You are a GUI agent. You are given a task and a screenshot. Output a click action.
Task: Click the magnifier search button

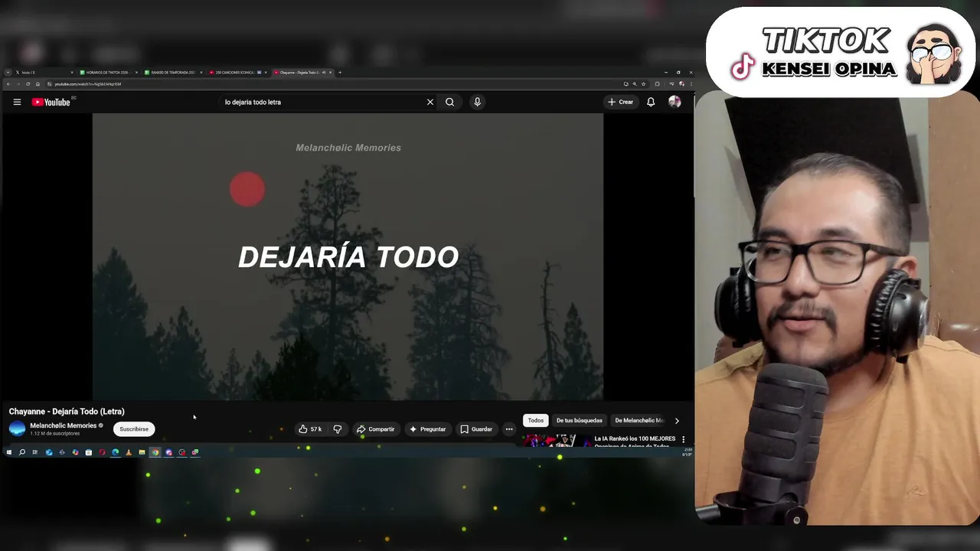coord(450,102)
